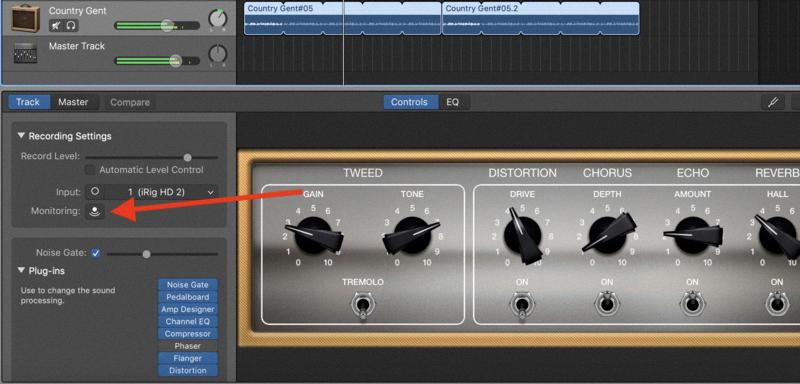Adjust the Country Gent volume slider

167,25
